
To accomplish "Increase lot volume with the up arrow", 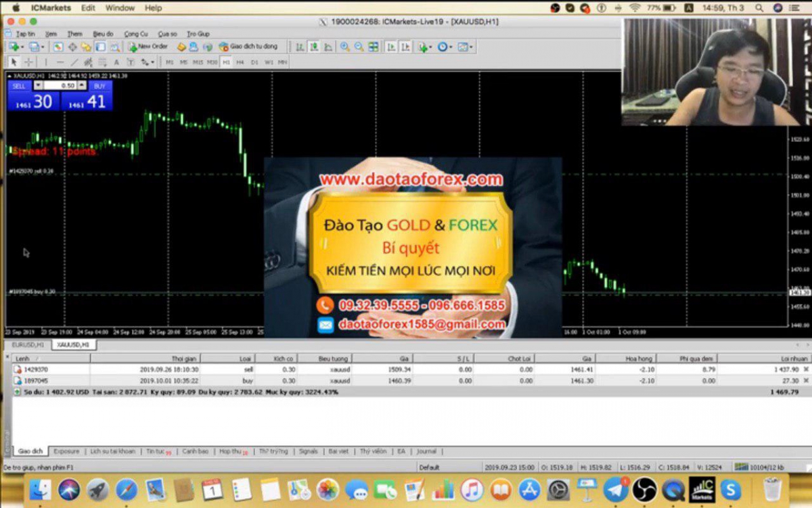I will click(x=82, y=86).
